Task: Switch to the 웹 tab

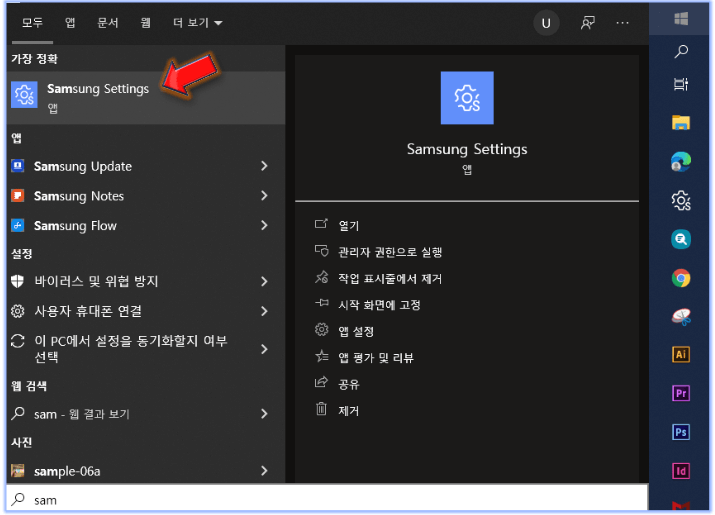Action: click(x=145, y=23)
